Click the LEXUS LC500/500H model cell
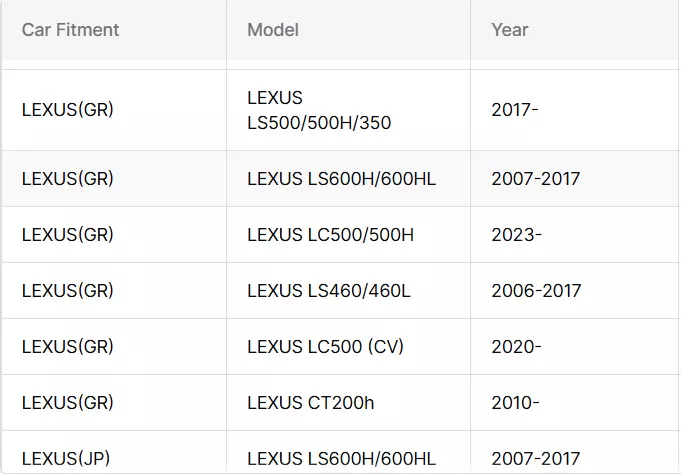The height and width of the screenshot is (475, 681). tap(330, 235)
